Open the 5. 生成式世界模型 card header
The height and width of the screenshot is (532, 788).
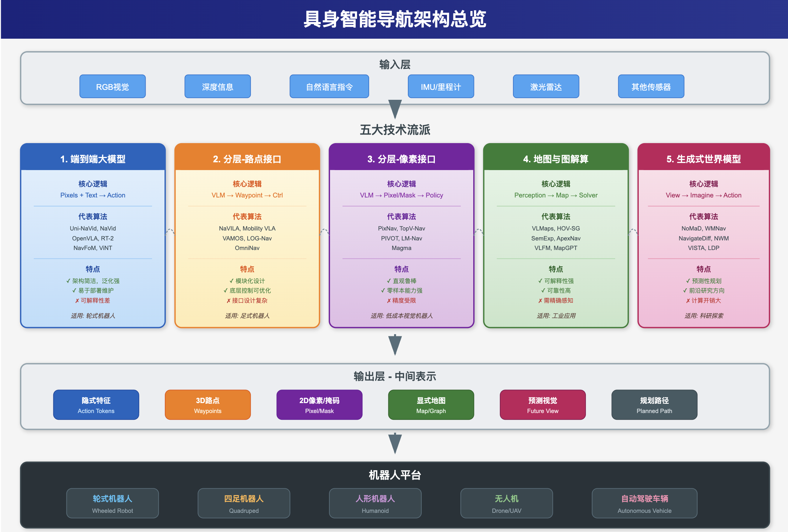(703, 157)
